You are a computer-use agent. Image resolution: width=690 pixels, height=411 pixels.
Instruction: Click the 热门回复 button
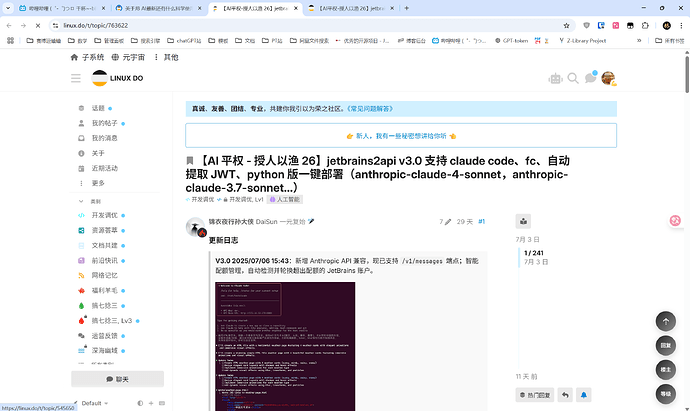click(535, 395)
